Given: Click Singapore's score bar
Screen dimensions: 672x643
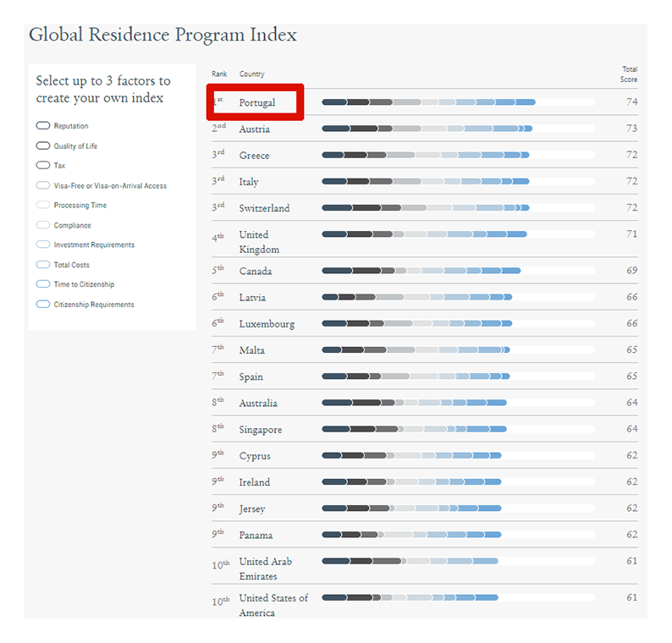Looking at the screenshot, I should pyautogui.click(x=458, y=429).
